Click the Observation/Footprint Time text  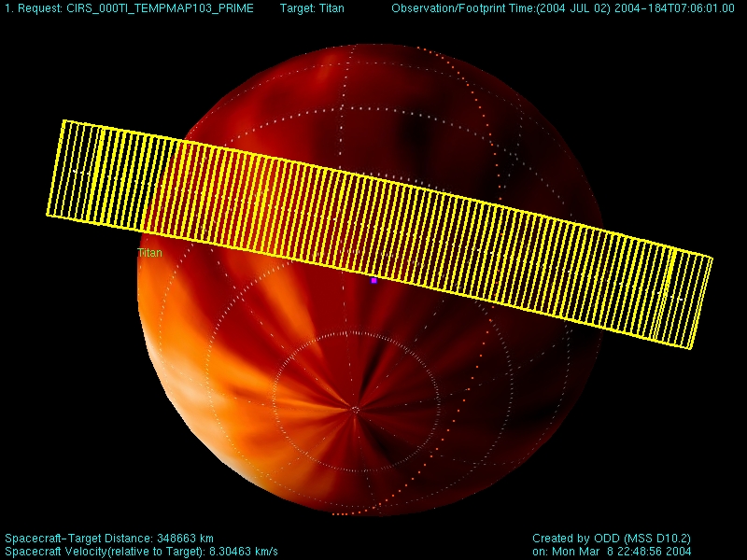[563, 8]
